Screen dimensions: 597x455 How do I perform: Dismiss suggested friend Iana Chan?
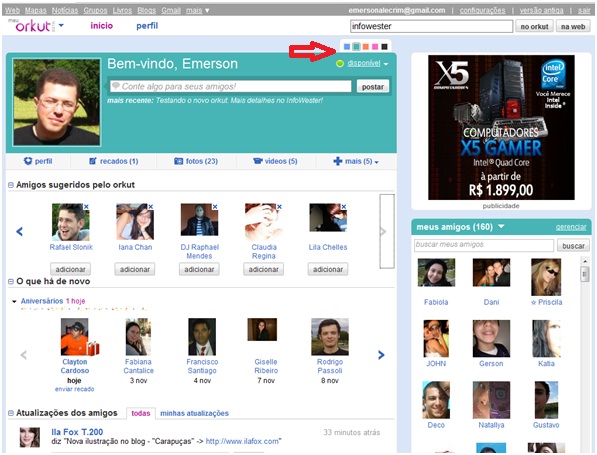click(151, 207)
